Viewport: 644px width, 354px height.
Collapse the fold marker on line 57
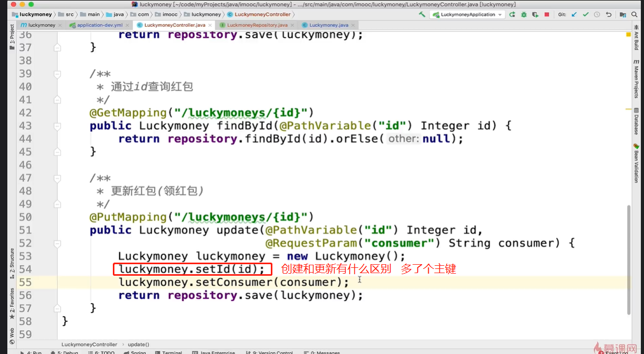[57, 308]
